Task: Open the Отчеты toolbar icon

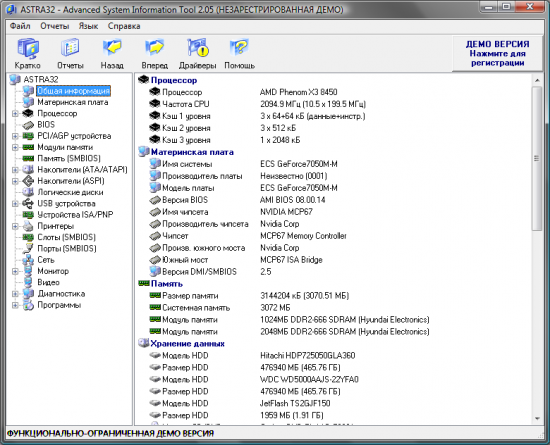Action: click(70, 48)
